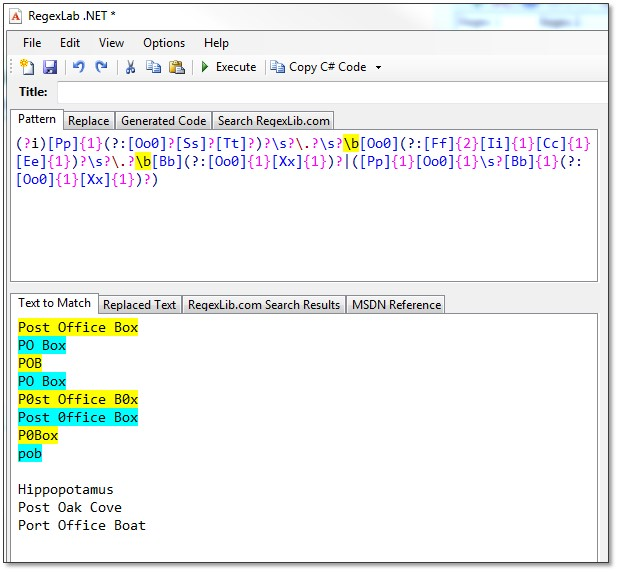This screenshot has width=618, height=572.
Task: Click the Cut scissors icon
Action: coord(130,67)
